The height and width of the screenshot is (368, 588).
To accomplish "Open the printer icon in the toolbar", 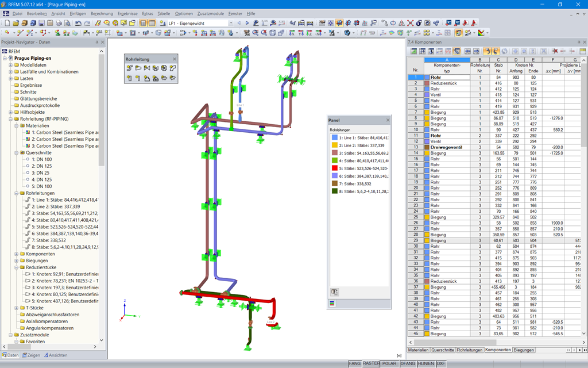I will [59, 22].
